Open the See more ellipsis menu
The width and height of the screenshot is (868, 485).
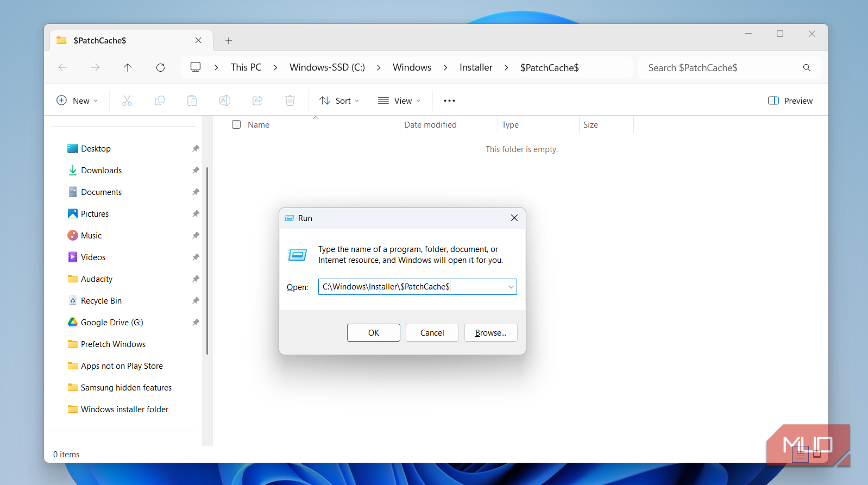pyautogui.click(x=449, y=100)
